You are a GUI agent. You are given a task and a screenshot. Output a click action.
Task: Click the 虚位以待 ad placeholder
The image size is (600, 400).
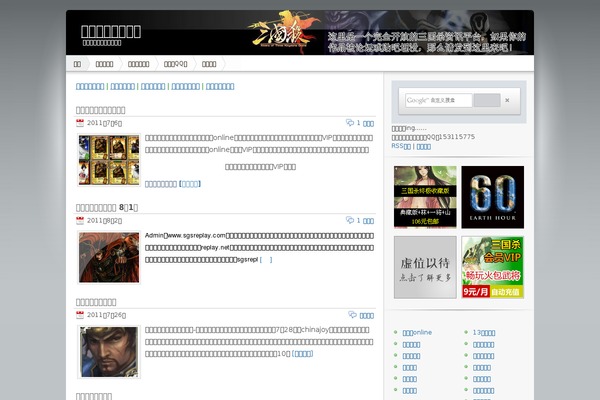point(425,267)
